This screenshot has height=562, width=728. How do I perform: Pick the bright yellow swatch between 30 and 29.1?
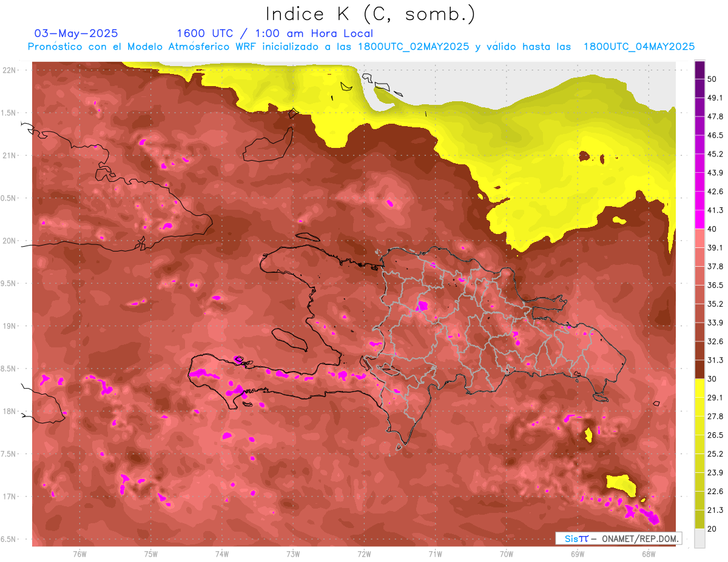tap(699, 388)
